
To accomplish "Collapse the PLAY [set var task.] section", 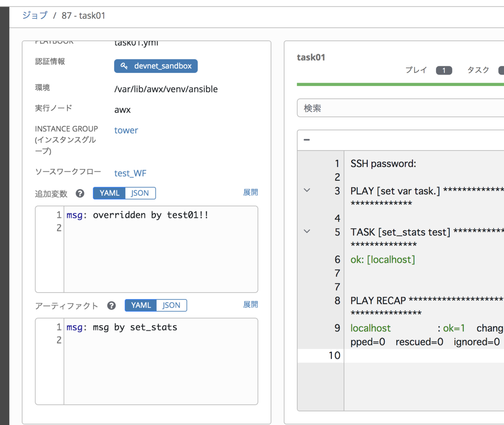I will [307, 190].
